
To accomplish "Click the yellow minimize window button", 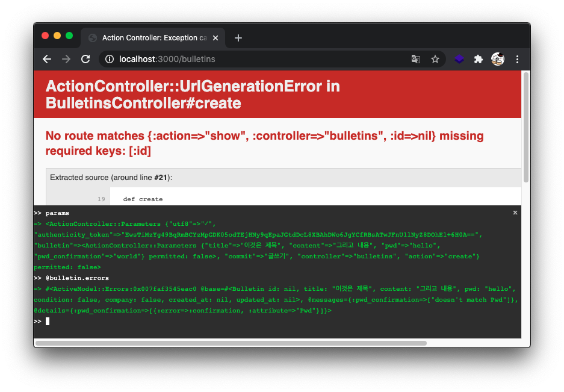I will pos(57,36).
